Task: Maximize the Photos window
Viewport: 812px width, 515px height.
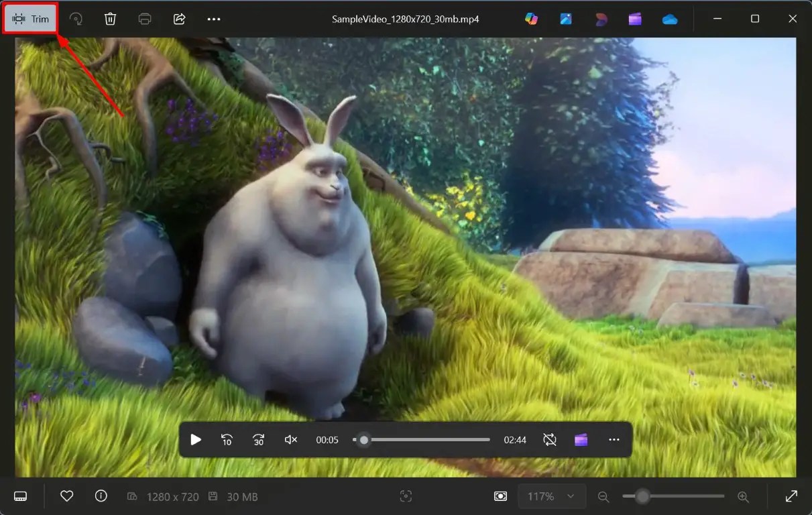Action: [x=755, y=19]
